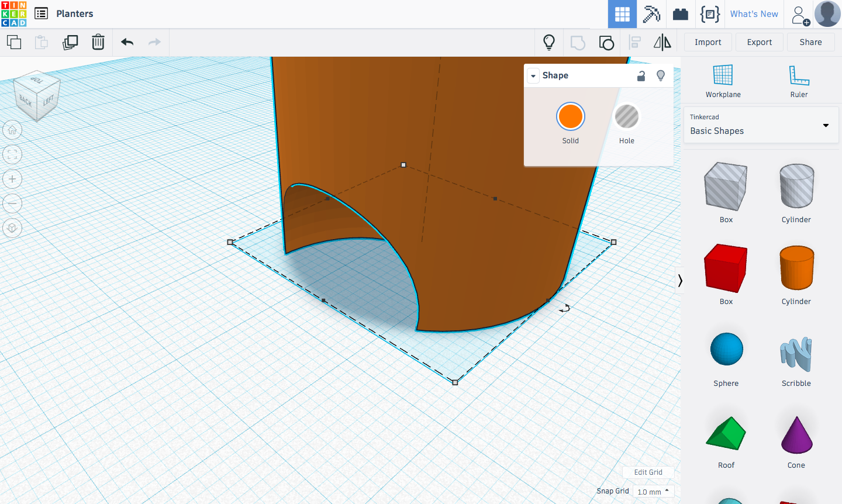Viewport: 842px width, 504px height.
Task: Open the Align tool
Action: [635, 42]
